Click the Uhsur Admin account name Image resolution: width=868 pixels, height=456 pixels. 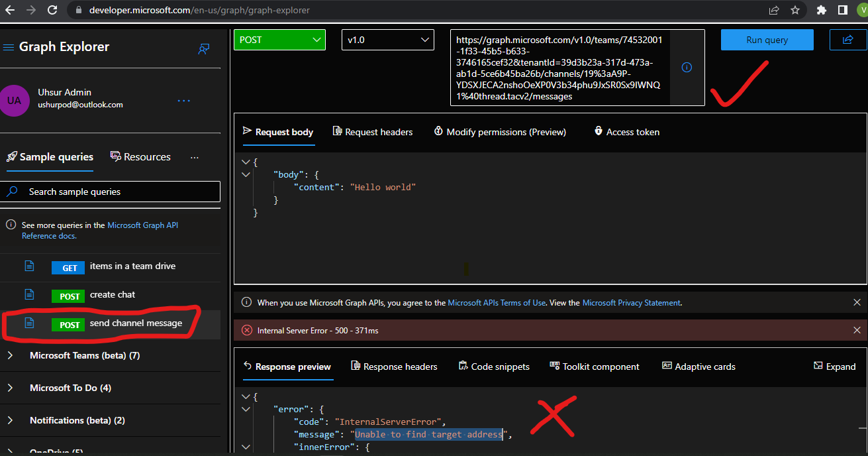[64, 92]
